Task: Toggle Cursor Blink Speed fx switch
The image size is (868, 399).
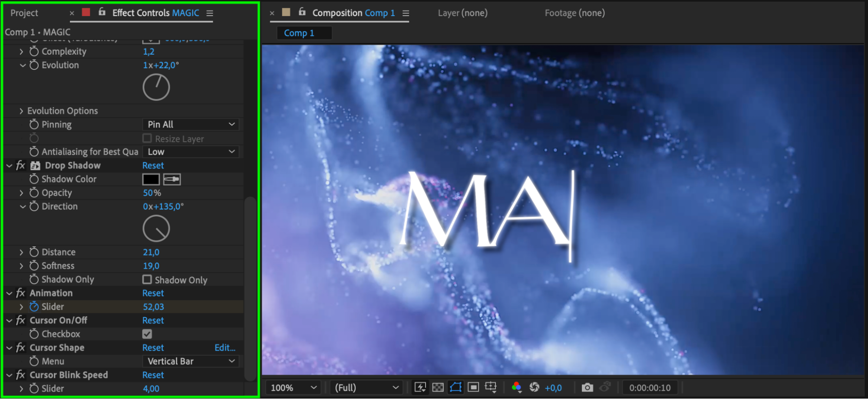Action: pyautogui.click(x=20, y=375)
